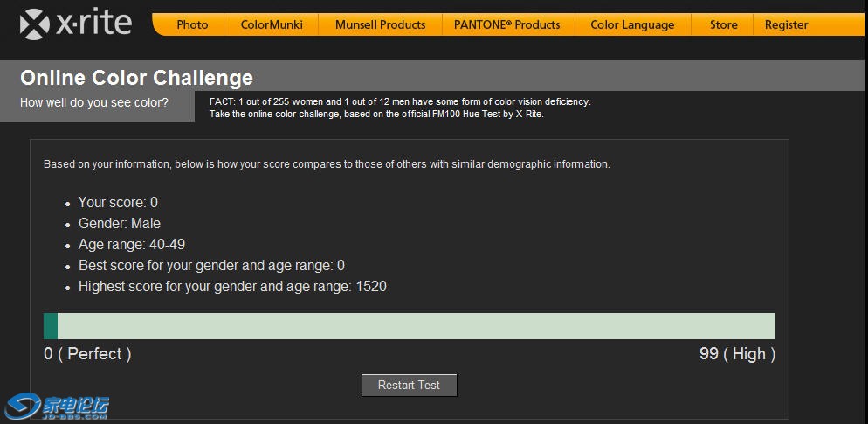Open PANTONE Products menu

pos(507,25)
